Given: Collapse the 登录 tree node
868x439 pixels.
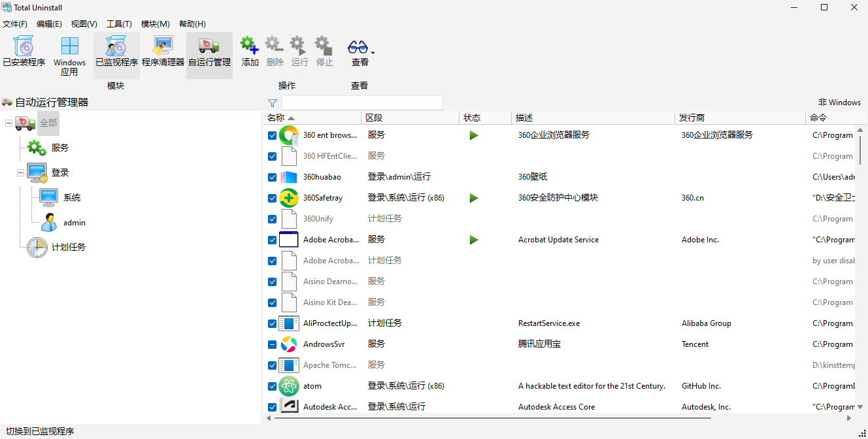Looking at the screenshot, I should (20, 172).
